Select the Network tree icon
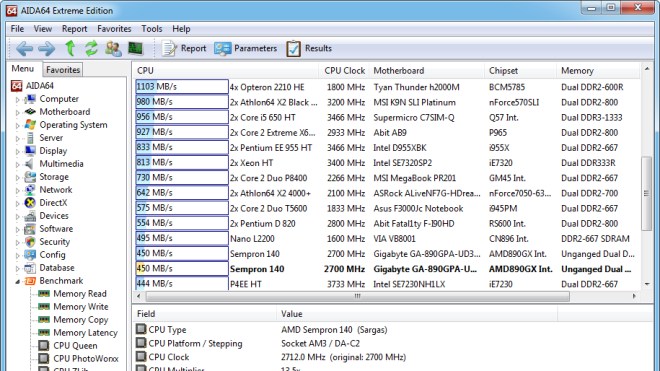 pos(30,190)
